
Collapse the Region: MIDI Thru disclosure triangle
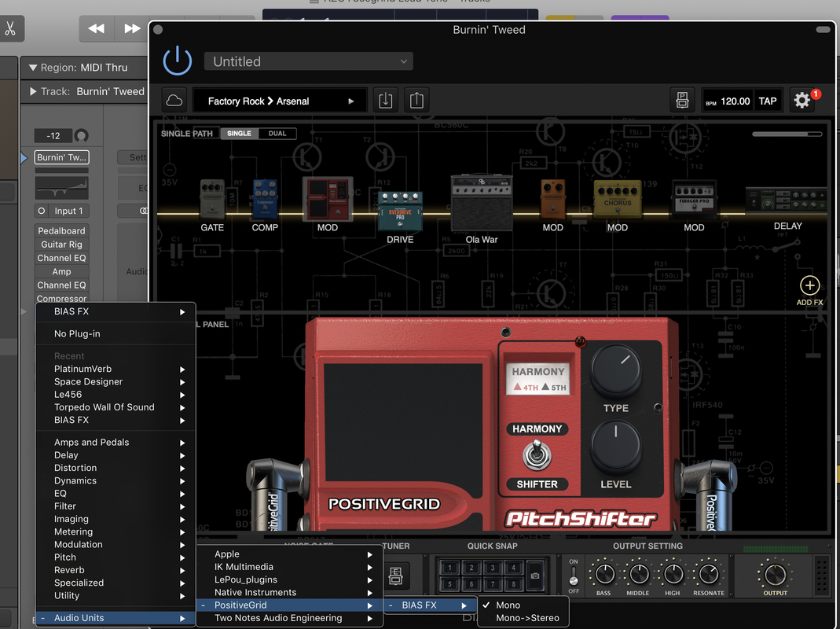(x=33, y=68)
